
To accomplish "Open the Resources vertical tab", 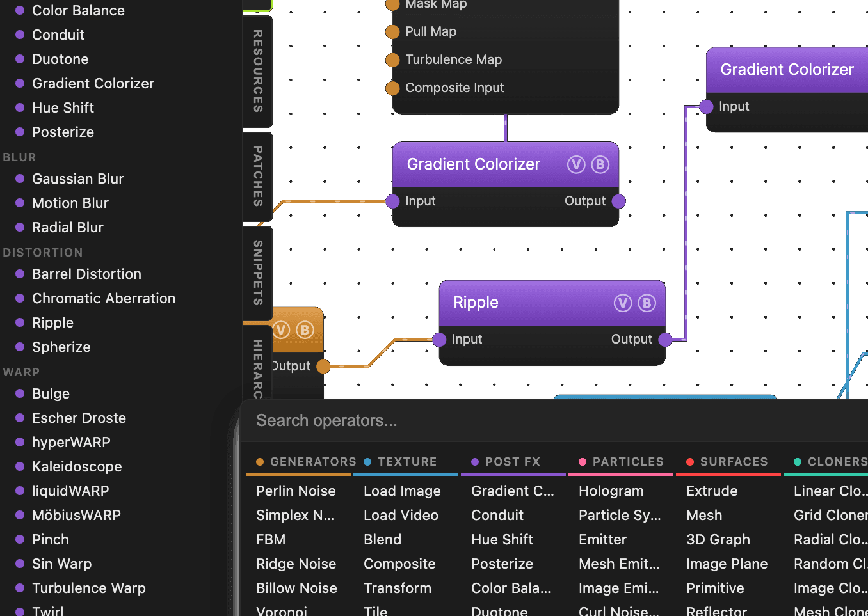I will [x=258, y=71].
